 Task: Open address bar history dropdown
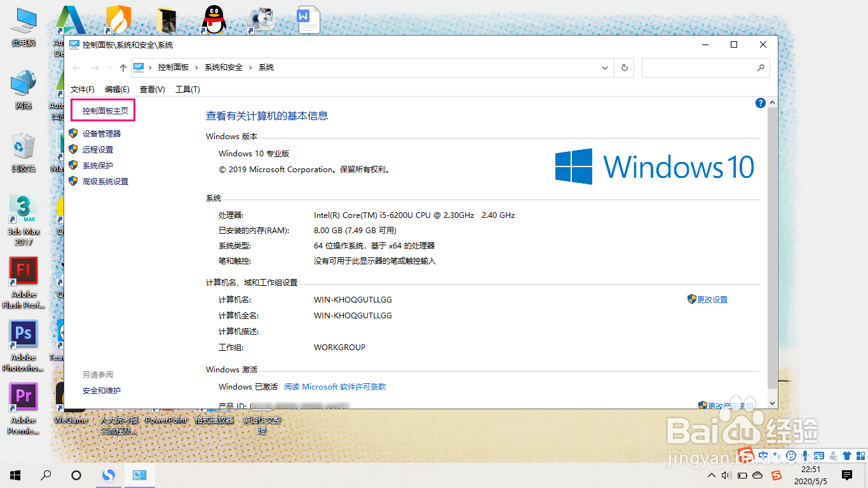[604, 67]
